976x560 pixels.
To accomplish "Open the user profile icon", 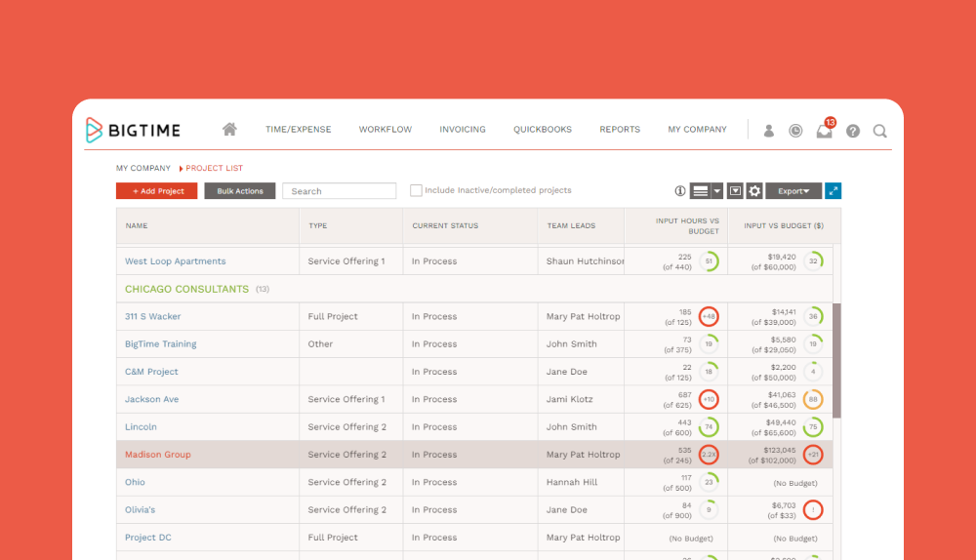I will (769, 131).
